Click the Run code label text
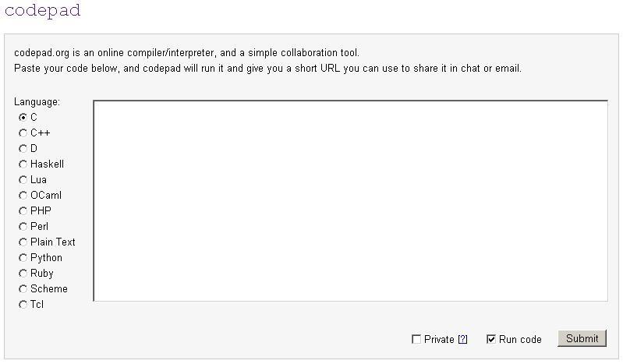This screenshot has height=364, width=623. pos(520,339)
